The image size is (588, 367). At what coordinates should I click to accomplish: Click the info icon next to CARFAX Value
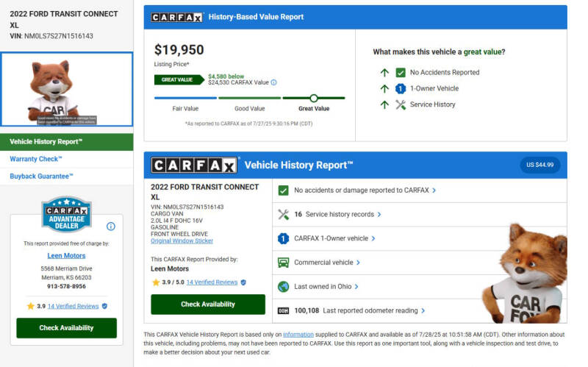pyautogui.click(x=274, y=82)
